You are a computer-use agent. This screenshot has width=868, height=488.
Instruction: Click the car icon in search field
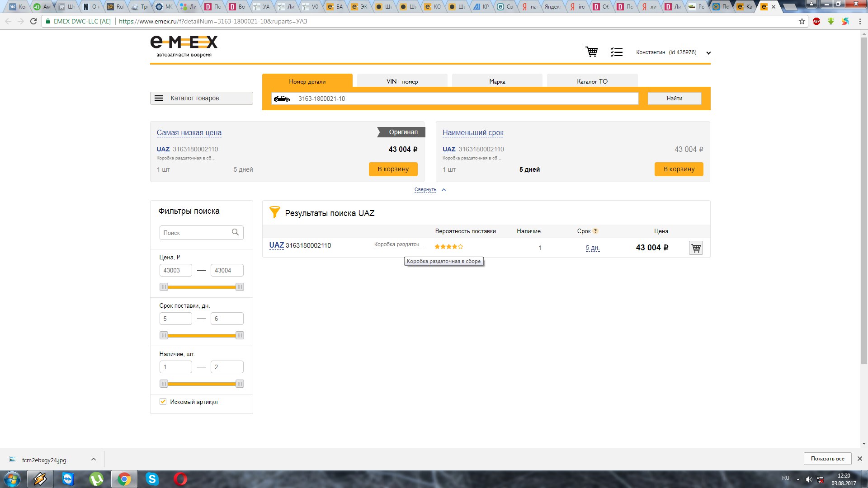tap(282, 99)
